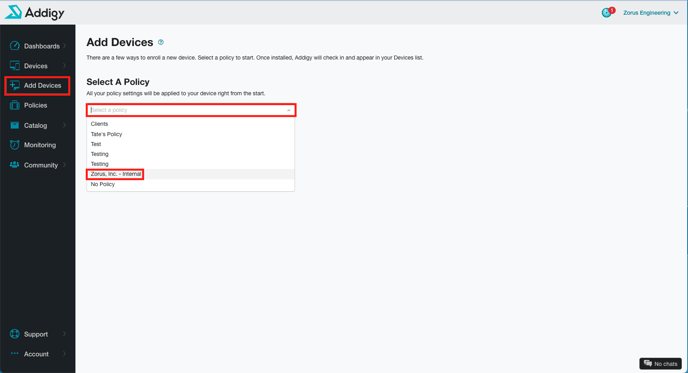Click the Catalog box icon

pos(14,125)
